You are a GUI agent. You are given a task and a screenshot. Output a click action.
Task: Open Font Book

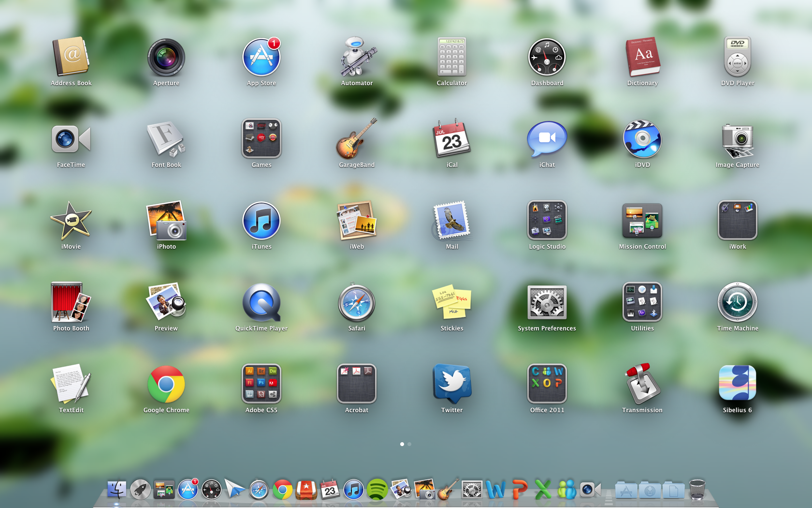click(166, 139)
